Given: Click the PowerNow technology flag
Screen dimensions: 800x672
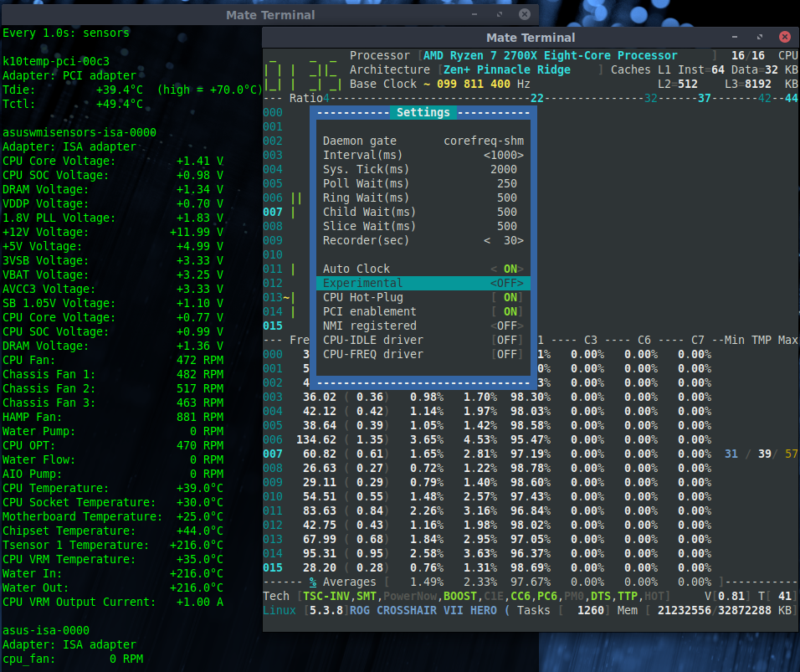Looking at the screenshot, I should (x=410, y=596).
